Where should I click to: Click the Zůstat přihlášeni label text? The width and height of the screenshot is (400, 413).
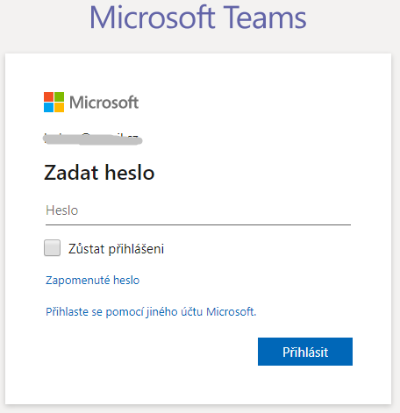pos(116,249)
